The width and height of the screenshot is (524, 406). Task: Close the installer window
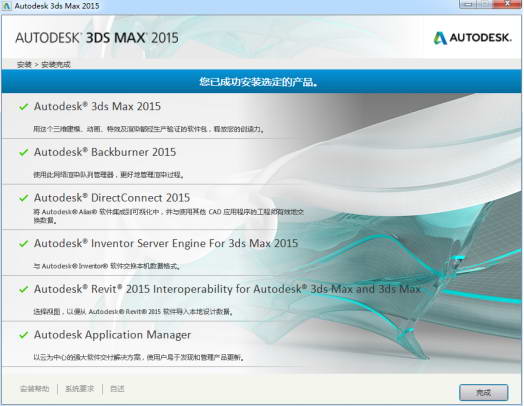pos(507,4)
